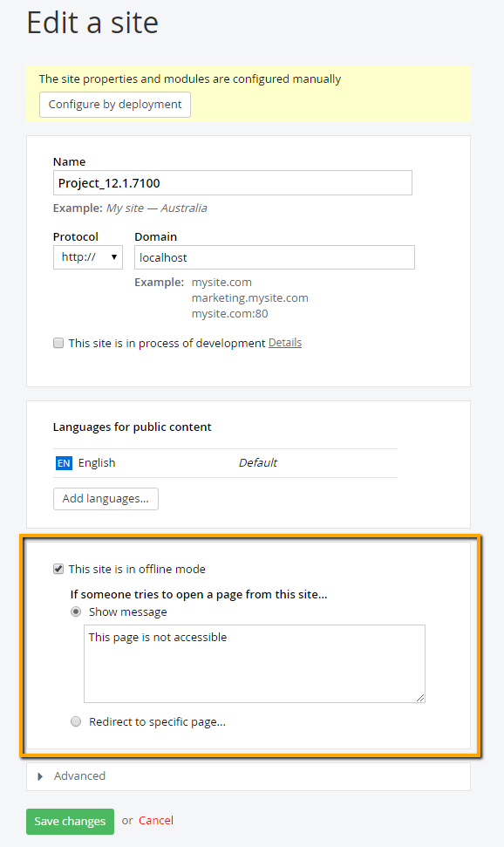Click the Save changes button
Viewport: 504px width, 847px height.
(x=70, y=821)
